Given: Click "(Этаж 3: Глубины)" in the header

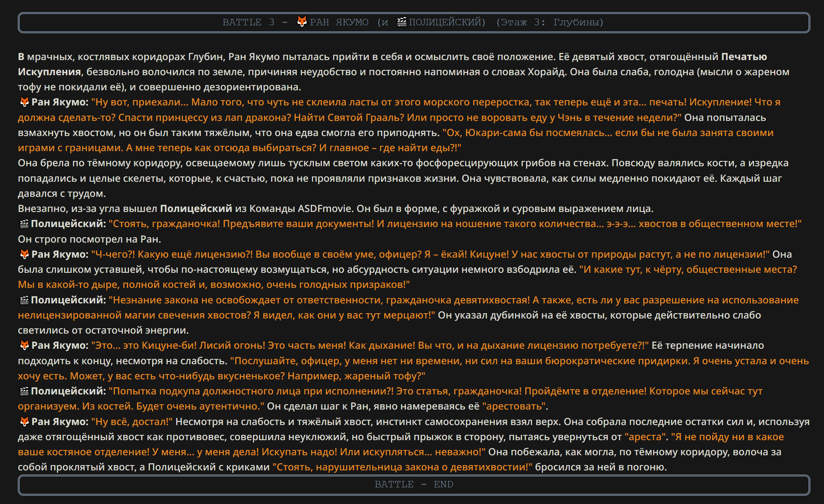Looking at the screenshot, I should pos(550,22).
